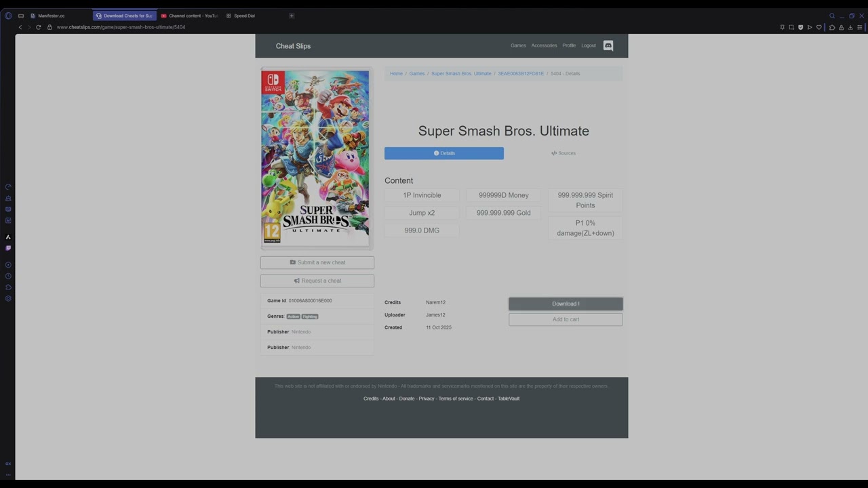Click the GX corner logo in sidebar

[8, 464]
